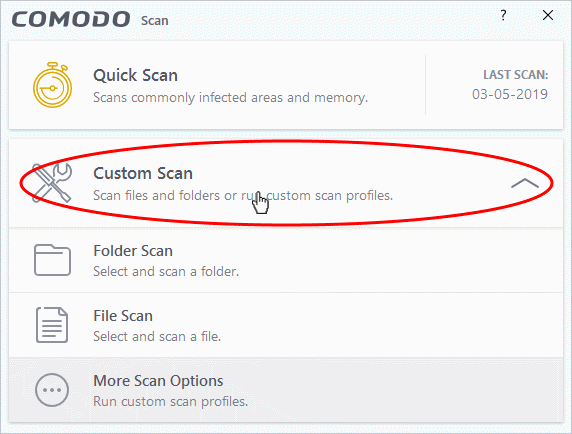
Task: Close the Scan window
Action: (548, 15)
